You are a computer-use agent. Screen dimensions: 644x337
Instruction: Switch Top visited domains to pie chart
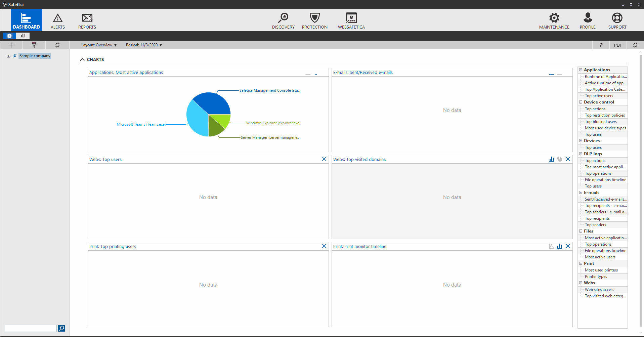click(x=560, y=159)
